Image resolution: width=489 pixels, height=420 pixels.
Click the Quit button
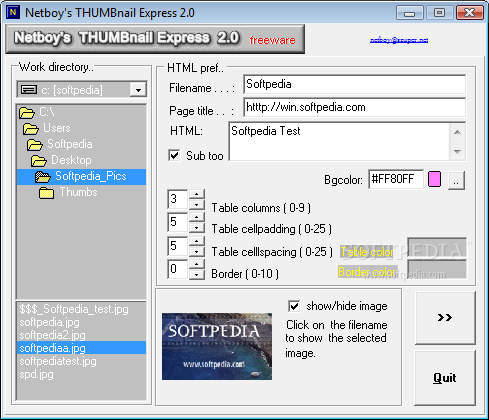445,378
